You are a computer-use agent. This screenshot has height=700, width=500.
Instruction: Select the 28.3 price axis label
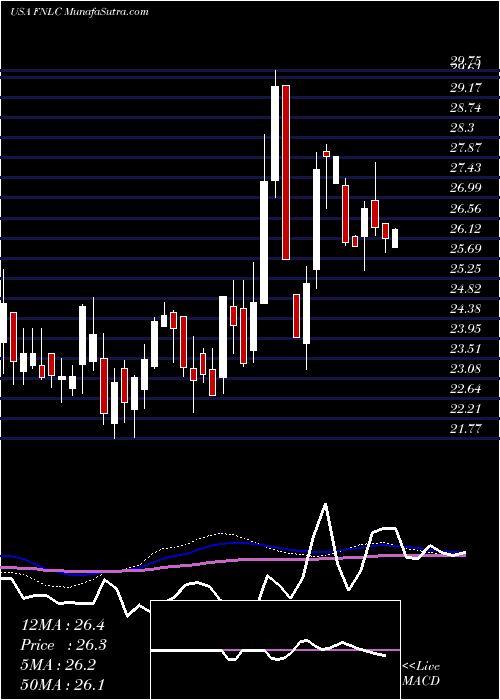point(462,128)
